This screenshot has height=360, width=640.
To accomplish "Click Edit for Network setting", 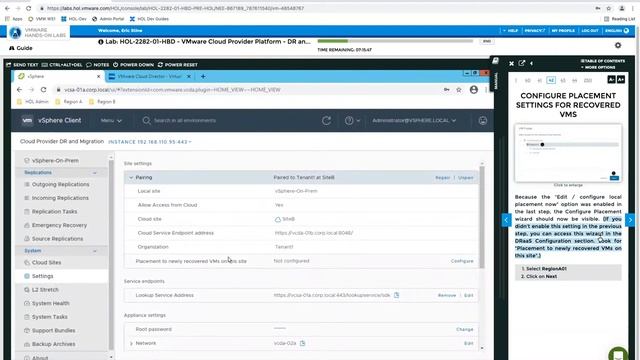I will [x=469, y=343].
